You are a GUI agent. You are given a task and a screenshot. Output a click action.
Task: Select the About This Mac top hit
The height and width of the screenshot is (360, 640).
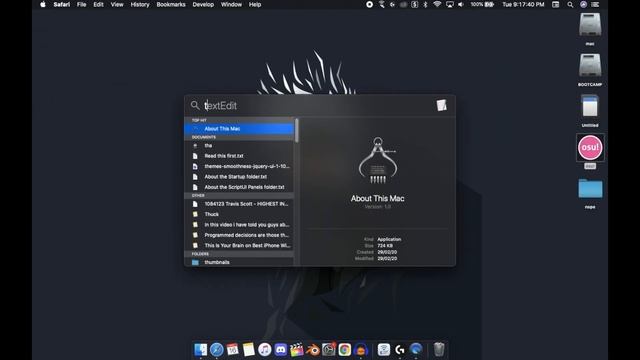[x=239, y=129]
